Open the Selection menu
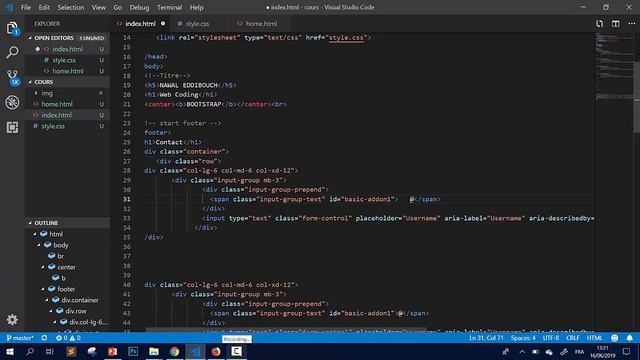 click(71, 7)
